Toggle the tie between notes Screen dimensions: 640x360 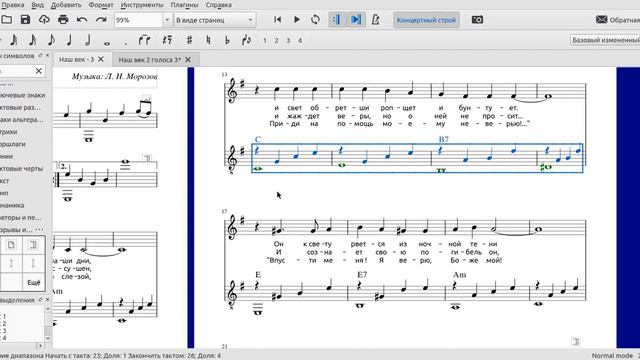(x=144, y=40)
